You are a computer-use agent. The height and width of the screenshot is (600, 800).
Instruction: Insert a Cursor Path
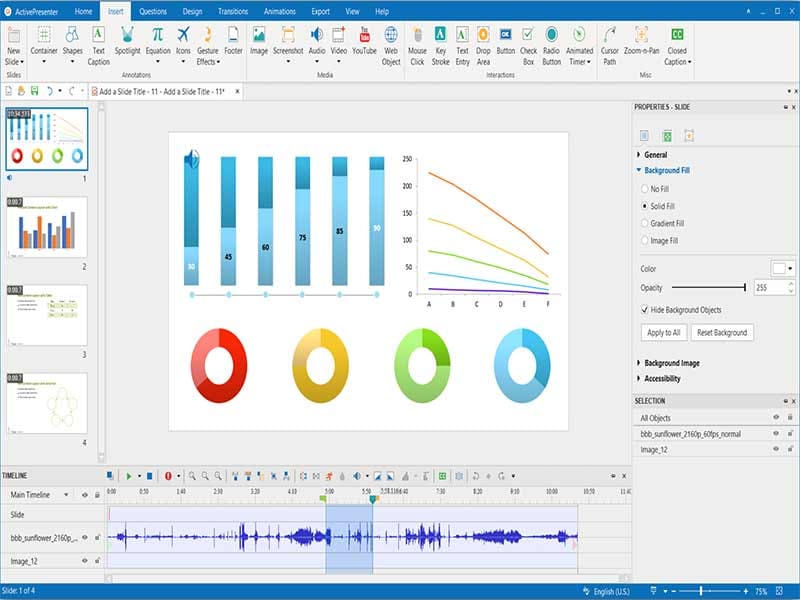tap(609, 47)
